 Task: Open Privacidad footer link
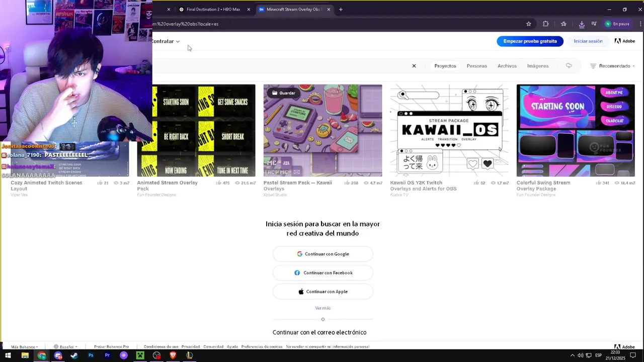191,347
